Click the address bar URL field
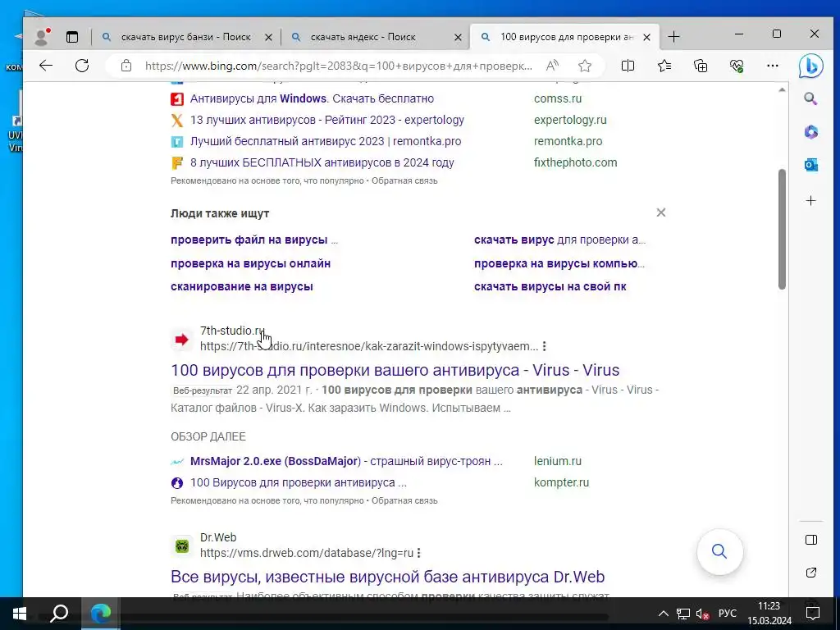The width and height of the screenshot is (840, 630). pos(339,66)
